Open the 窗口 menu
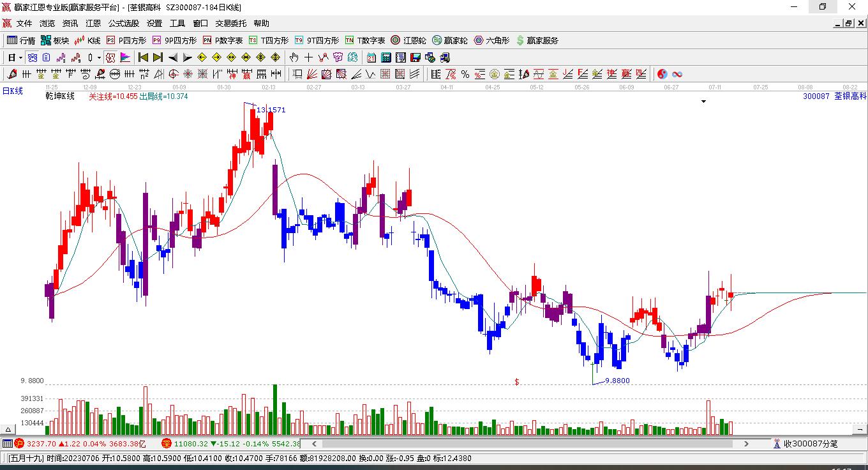 tap(200, 24)
